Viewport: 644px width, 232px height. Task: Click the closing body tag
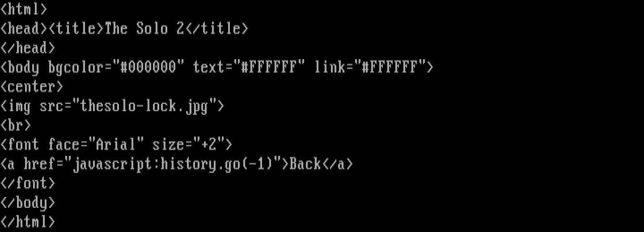pyautogui.click(x=28, y=203)
